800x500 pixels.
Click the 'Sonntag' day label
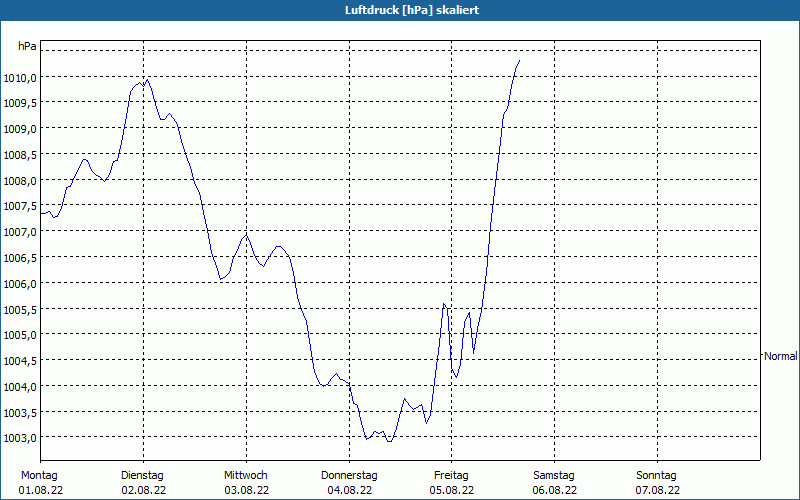pos(657,476)
